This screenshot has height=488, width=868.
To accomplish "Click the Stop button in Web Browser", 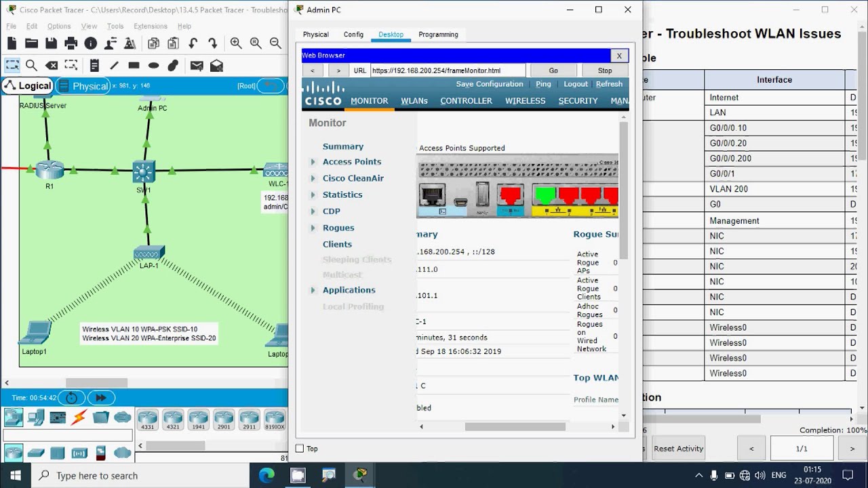I will click(605, 70).
